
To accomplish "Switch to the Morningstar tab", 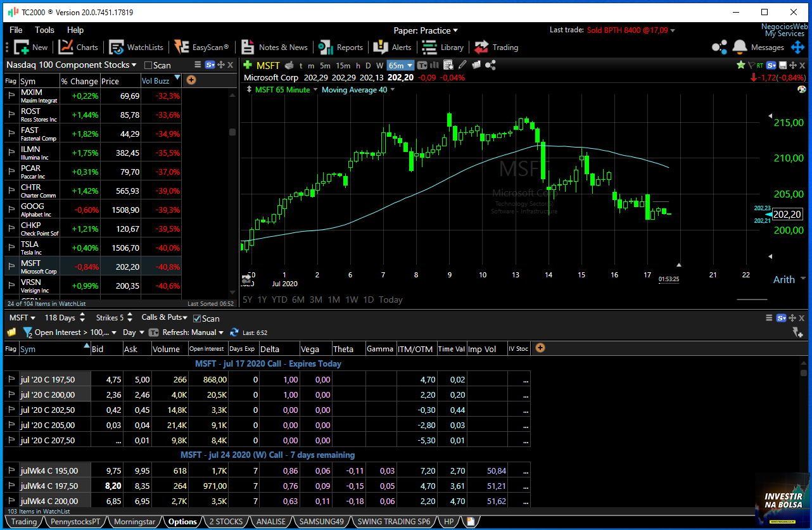I will (x=134, y=522).
